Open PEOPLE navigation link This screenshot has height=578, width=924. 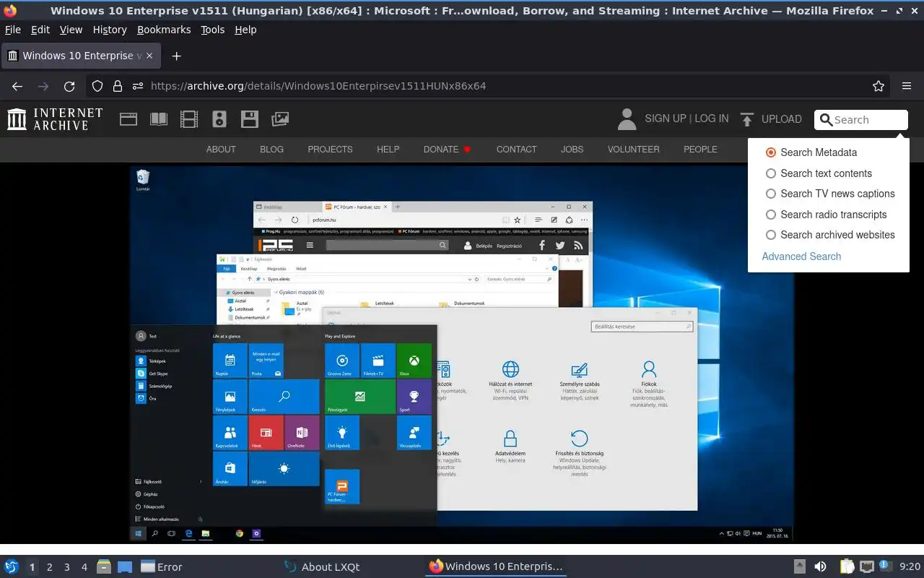point(700,150)
